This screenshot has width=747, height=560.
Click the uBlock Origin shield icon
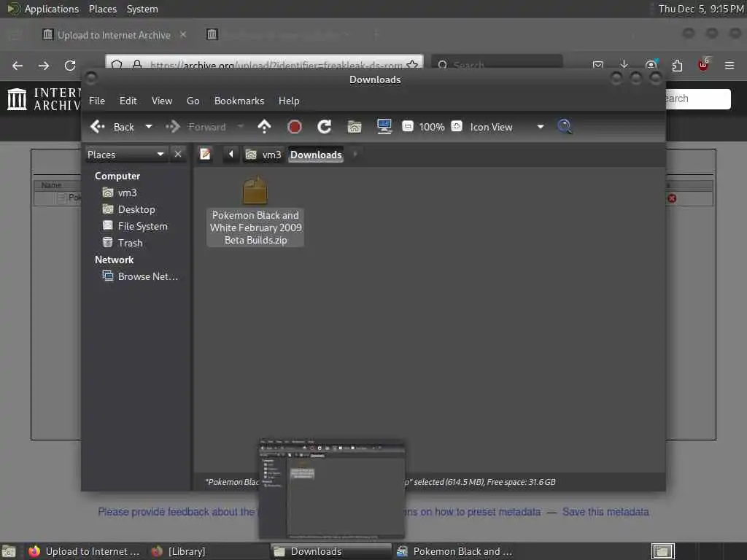pyautogui.click(x=703, y=65)
